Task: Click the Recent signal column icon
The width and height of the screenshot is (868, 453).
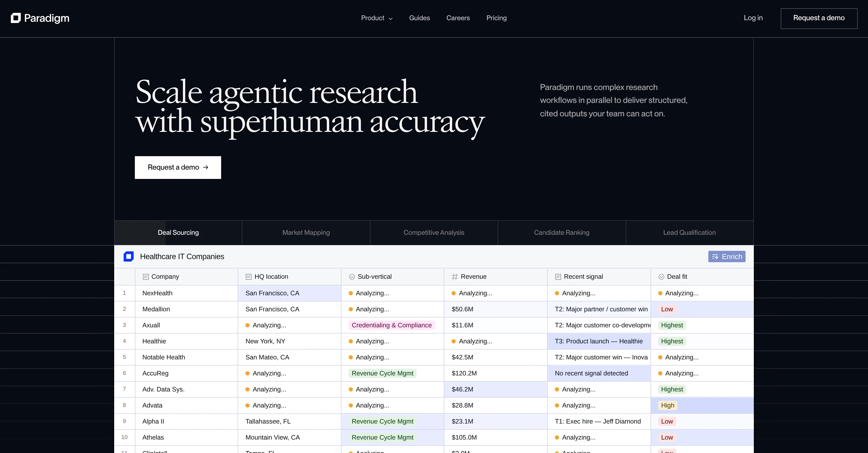Action: (x=558, y=277)
